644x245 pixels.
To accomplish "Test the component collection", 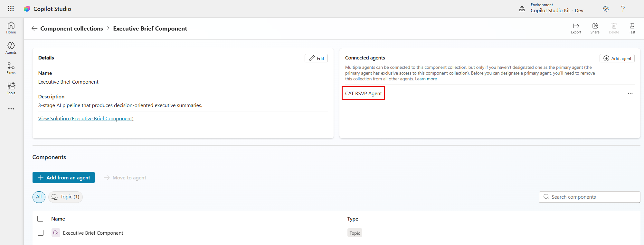I will click(632, 28).
